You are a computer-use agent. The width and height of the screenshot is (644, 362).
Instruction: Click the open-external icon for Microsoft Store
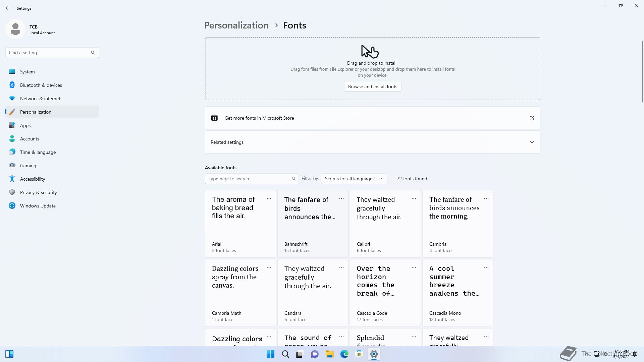point(532,118)
